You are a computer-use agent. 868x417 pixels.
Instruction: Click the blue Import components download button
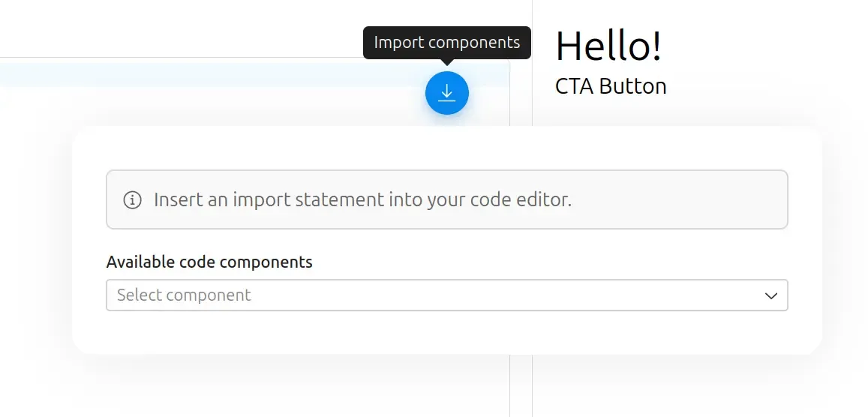pos(446,93)
